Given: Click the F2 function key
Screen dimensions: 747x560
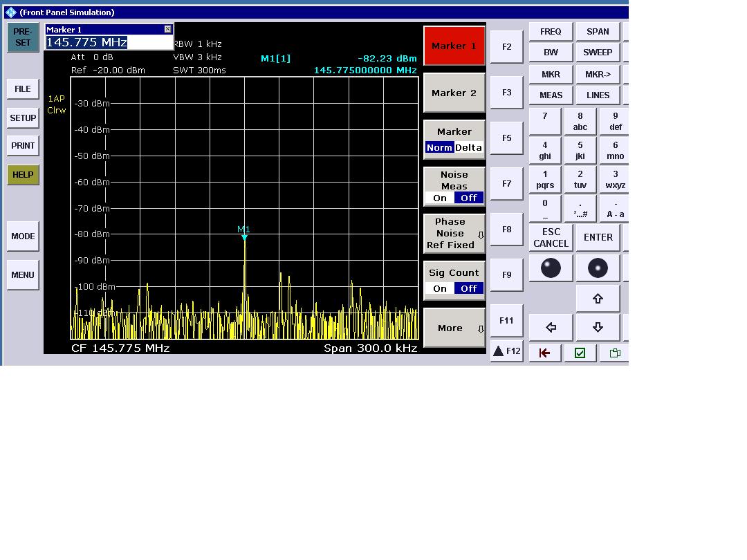Looking at the screenshot, I should [x=506, y=47].
